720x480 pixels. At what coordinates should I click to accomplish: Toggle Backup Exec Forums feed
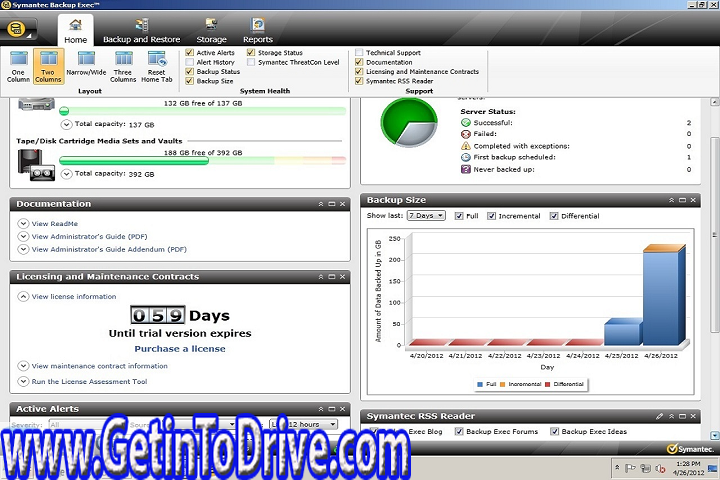[459, 431]
